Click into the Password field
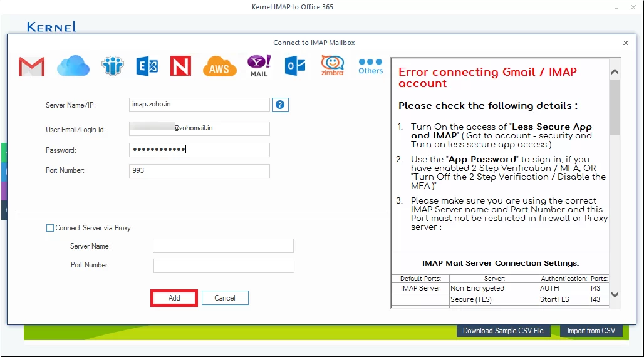644x357 pixels. [199, 150]
